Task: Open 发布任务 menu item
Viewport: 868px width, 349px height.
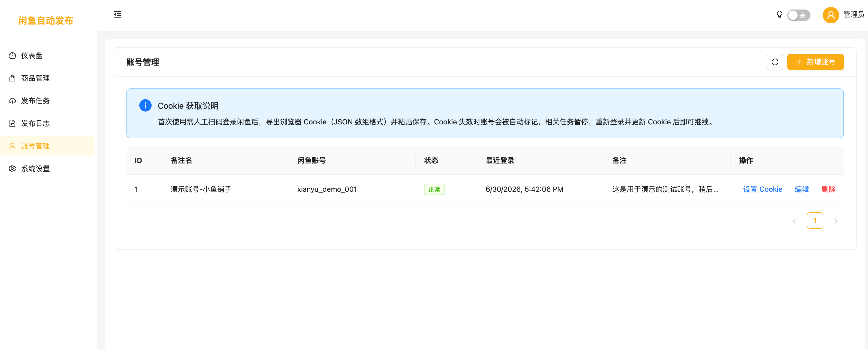Action: (48, 101)
